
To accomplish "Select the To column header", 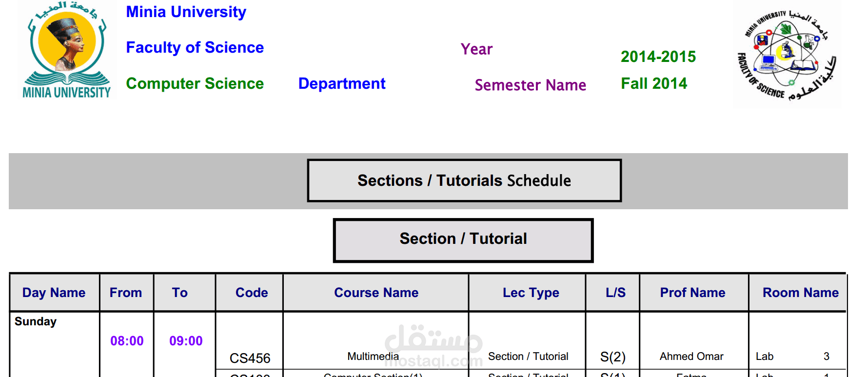I will (179, 293).
